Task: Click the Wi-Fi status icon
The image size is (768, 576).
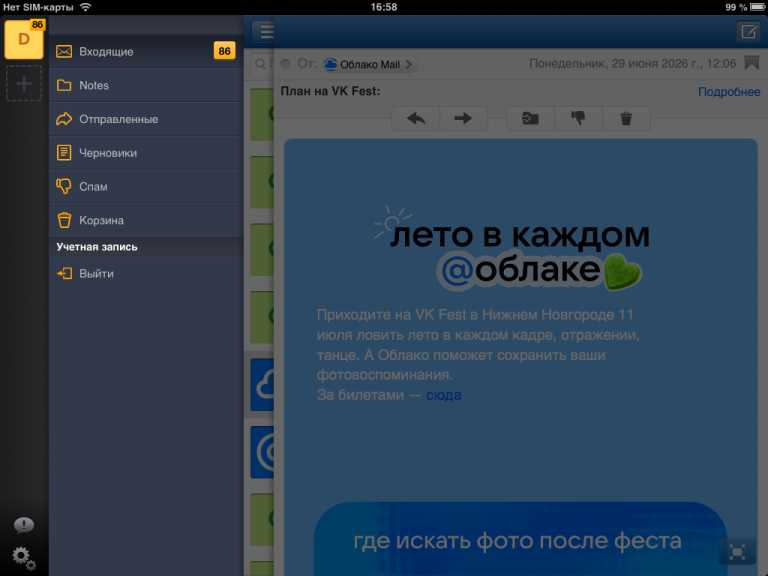Action: 85,7
